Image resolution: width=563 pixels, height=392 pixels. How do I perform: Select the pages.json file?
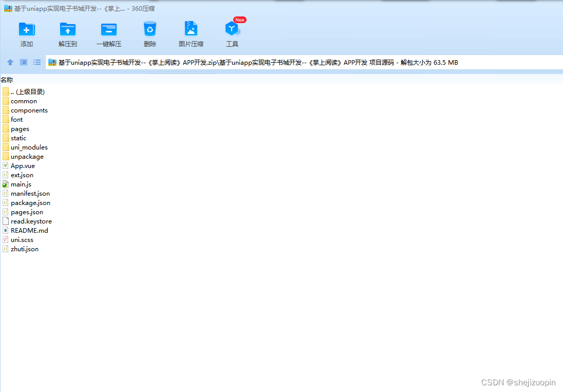pos(23,212)
